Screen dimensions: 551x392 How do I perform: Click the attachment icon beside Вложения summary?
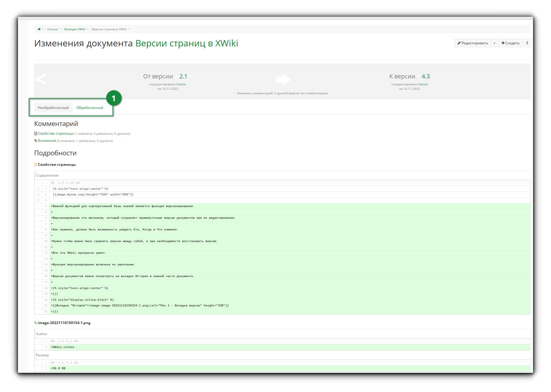click(x=36, y=141)
